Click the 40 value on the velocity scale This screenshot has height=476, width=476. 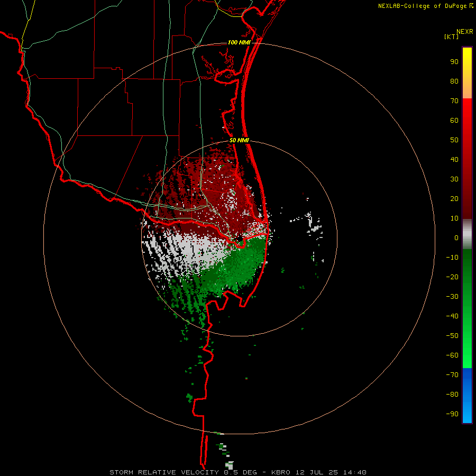[454, 159]
